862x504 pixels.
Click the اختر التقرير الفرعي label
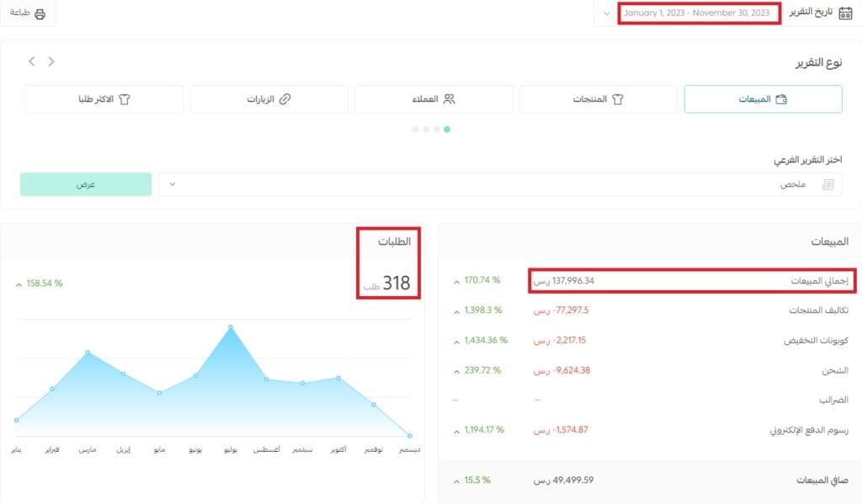[807, 160]
